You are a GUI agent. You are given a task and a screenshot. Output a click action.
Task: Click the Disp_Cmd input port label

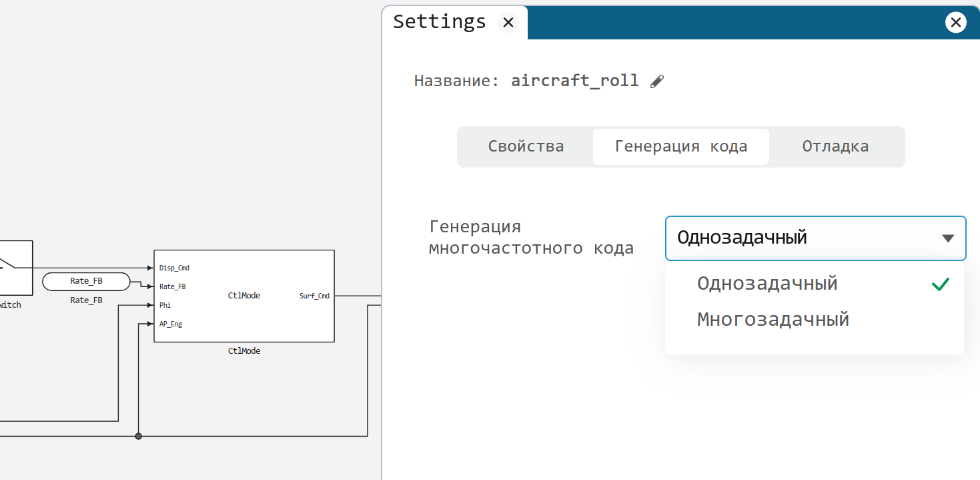(x=174, y=268)
